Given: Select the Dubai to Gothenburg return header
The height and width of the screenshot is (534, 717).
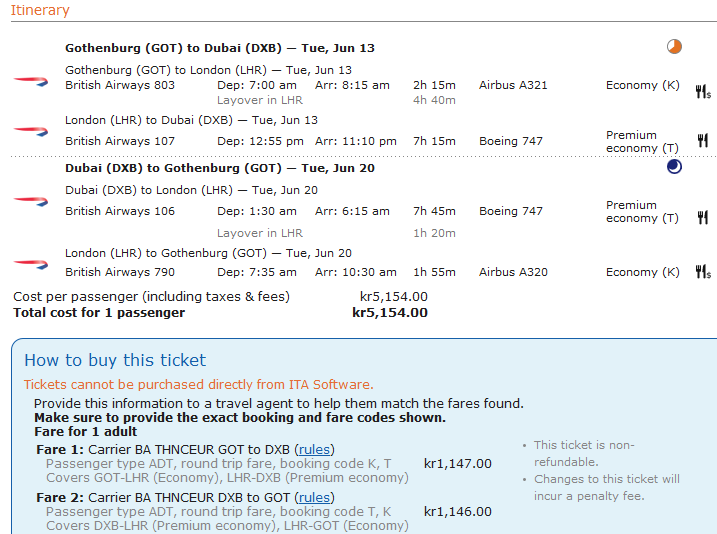Looking at the screenshot, I should (x=220, y=168).
